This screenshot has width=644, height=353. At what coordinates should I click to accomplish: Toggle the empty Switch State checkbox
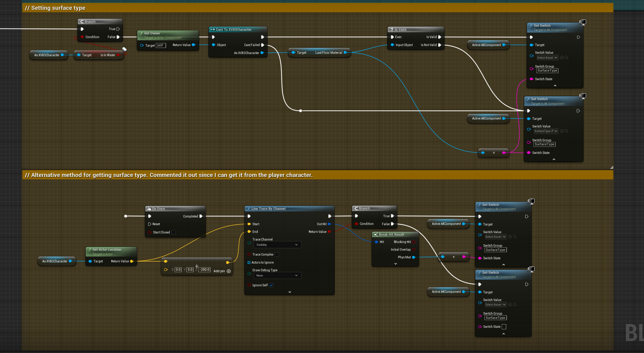[504, 327]
